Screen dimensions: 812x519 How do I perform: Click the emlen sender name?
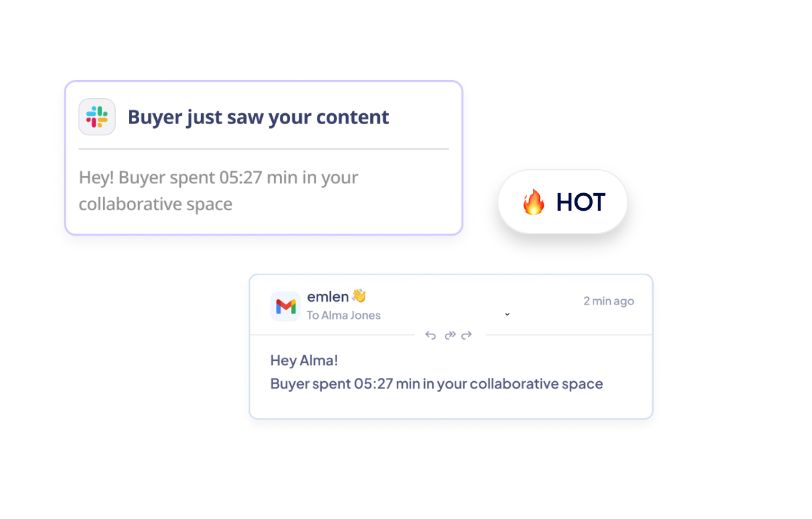coord(328,297)
